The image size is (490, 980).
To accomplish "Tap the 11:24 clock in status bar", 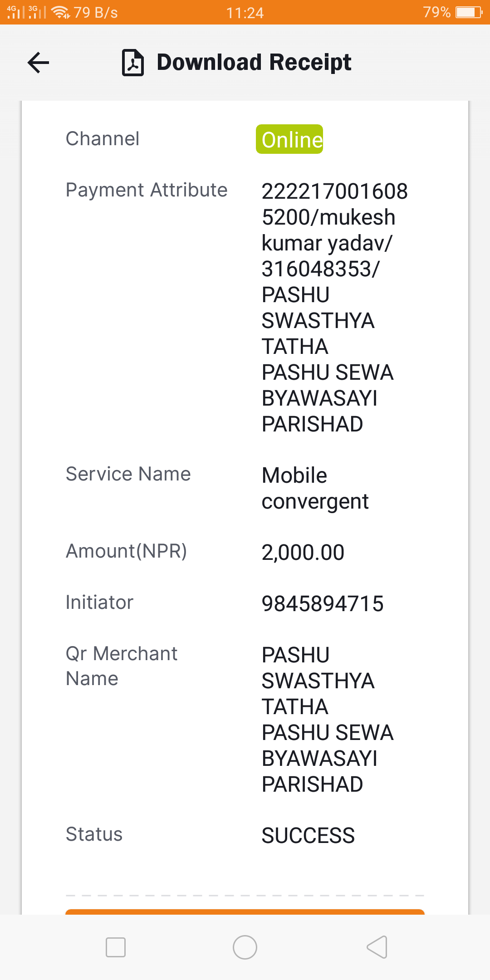I will [245, 12].
